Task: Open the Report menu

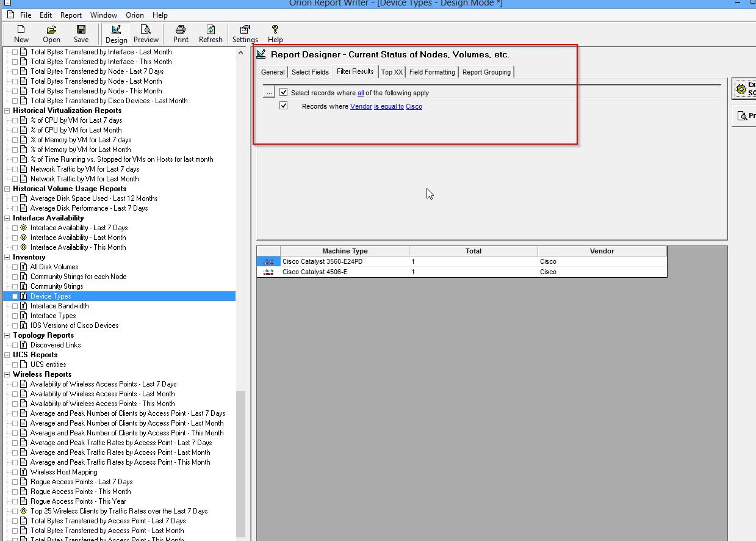Action: pos(71,15)
